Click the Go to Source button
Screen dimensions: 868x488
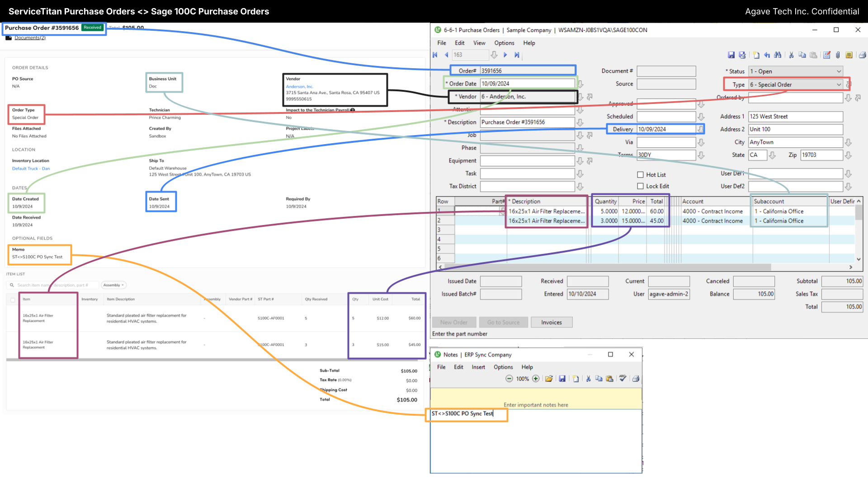click(x=503, y=322)
